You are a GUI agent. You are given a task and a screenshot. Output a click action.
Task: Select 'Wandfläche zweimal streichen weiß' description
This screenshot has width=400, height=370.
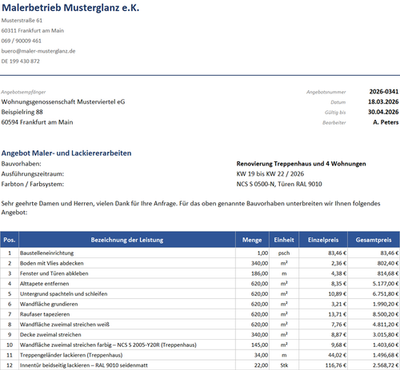click(65, 324)
